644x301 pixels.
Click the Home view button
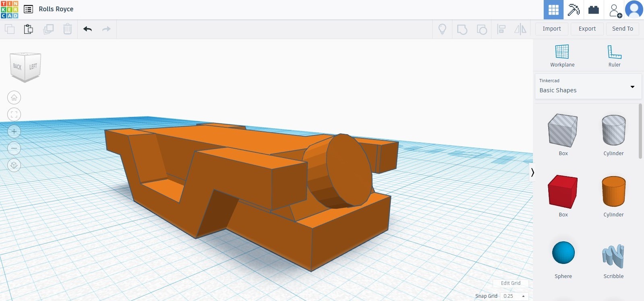[x=14, y=98]
